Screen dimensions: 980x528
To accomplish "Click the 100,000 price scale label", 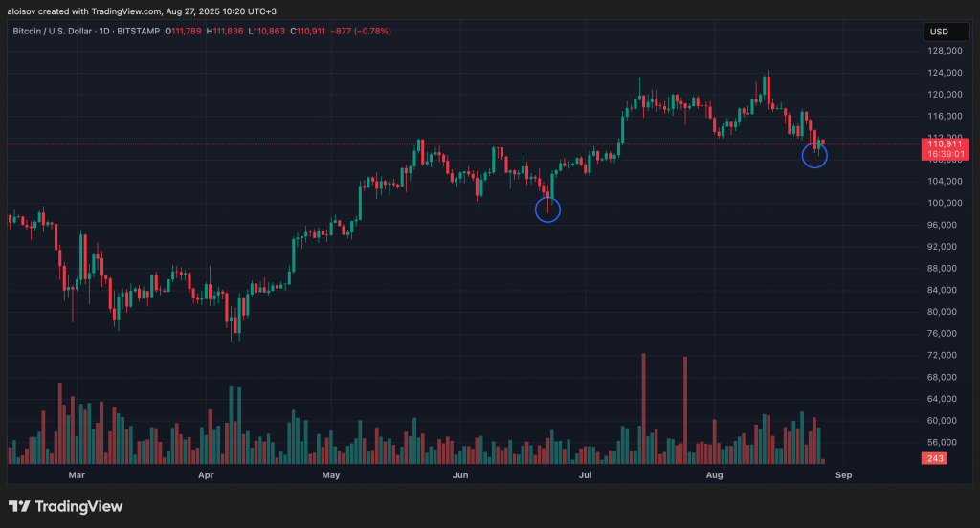I will [x=943, y=204].
